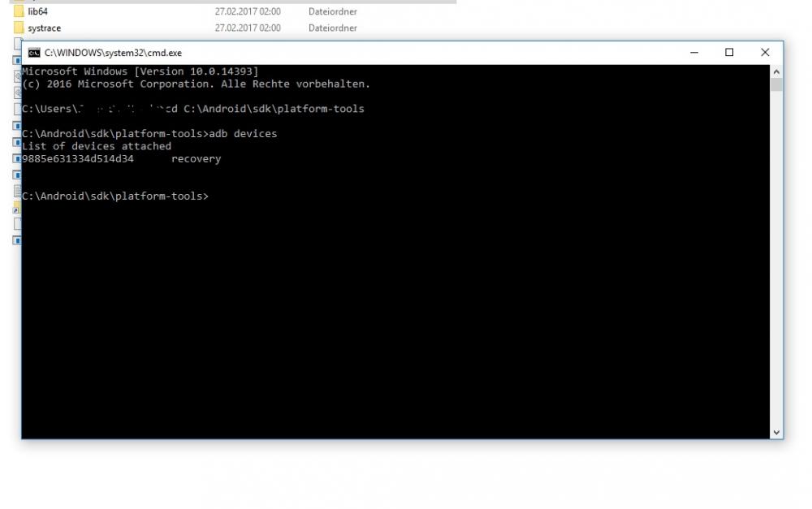This screenshot has width=812, height=509.
Task: Click the scrollbar up arrow in console
Action: pyautogui.click(x=776, y=71)
